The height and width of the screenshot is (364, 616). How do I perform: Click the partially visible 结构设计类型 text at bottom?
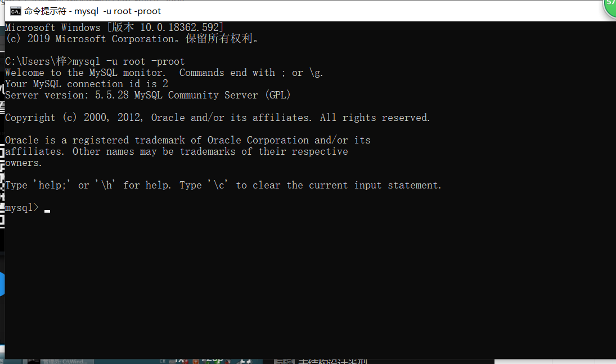(x=332, y=361)
